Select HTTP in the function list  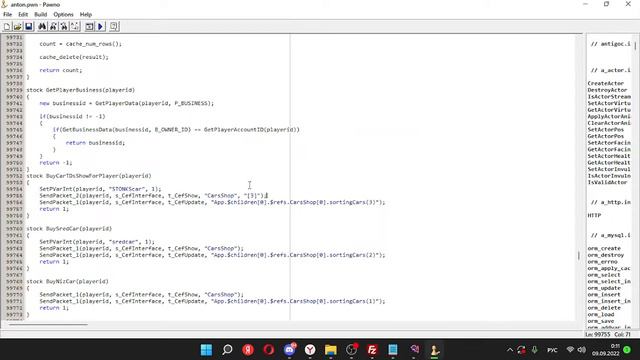coord(594,216)
